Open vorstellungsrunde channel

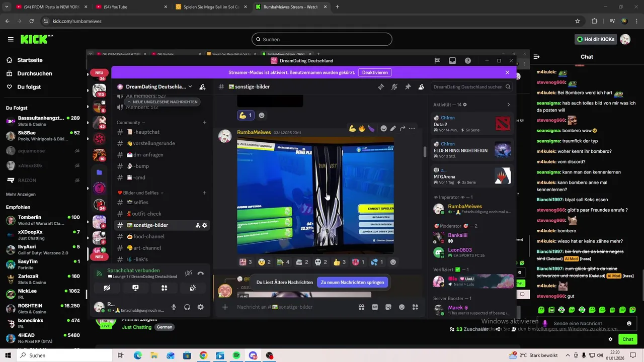point(162,143)
